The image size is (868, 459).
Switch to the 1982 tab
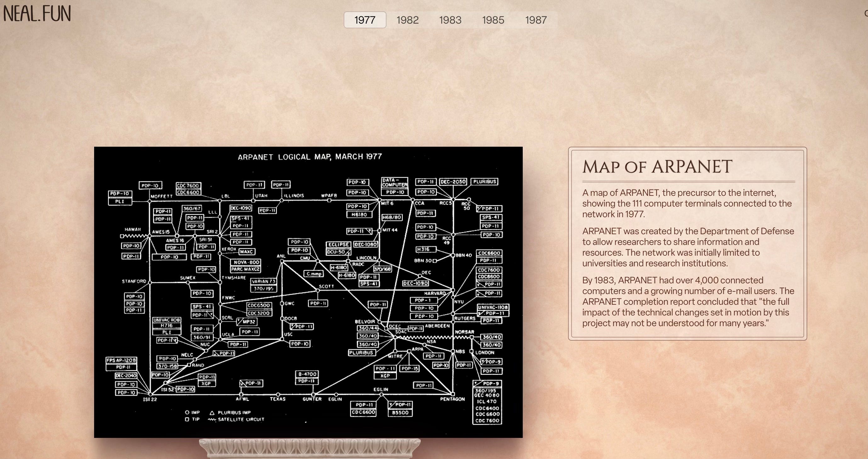click(x=407, y=20)
